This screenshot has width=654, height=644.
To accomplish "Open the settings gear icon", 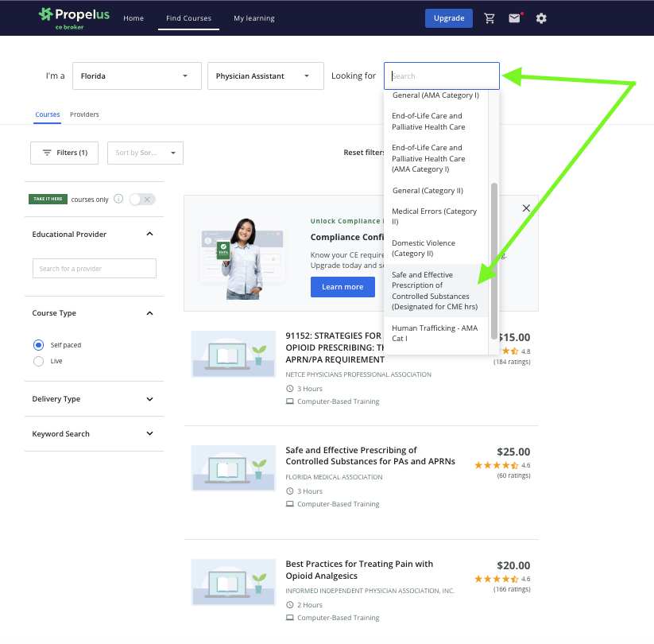I will coord(541,18).
